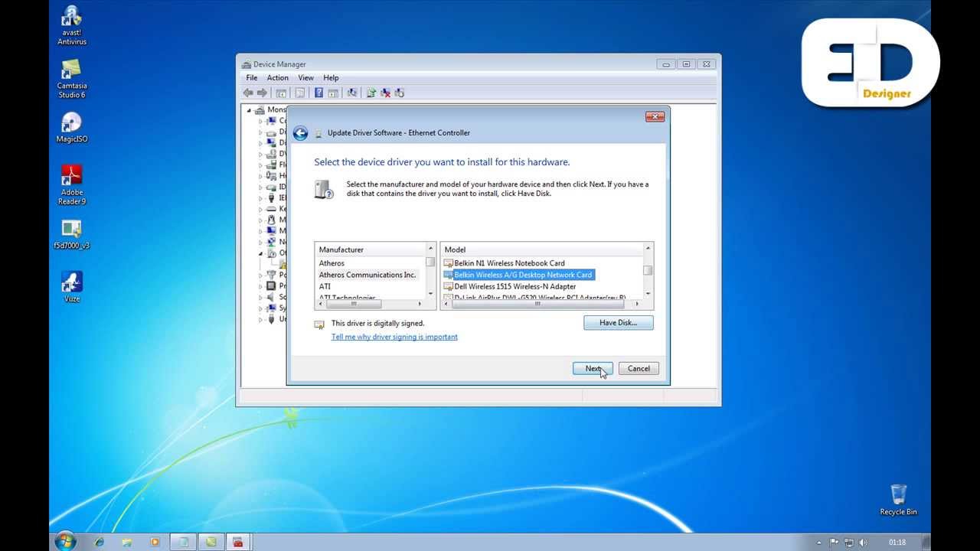Viewport: 980px width, 551px height.
Task: Click Device Manager toolbar Back arrow
Action: (x=248, y=93)
